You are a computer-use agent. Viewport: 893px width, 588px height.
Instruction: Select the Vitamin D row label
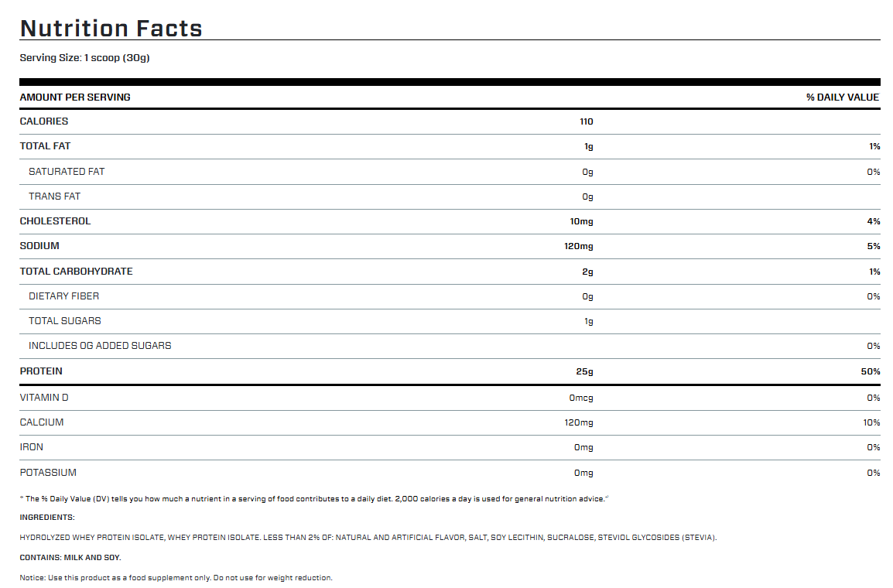45,398
